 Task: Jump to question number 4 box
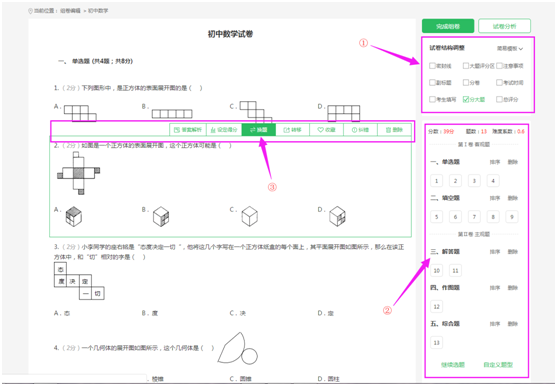(493, 181)
